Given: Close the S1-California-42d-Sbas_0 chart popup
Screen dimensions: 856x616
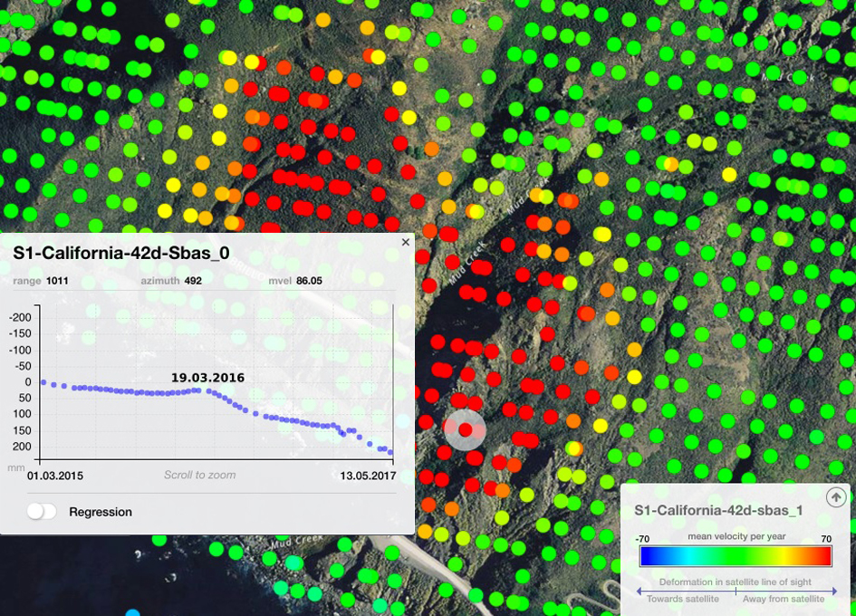Looking at the screenshot, I should (x=405, y=242).
